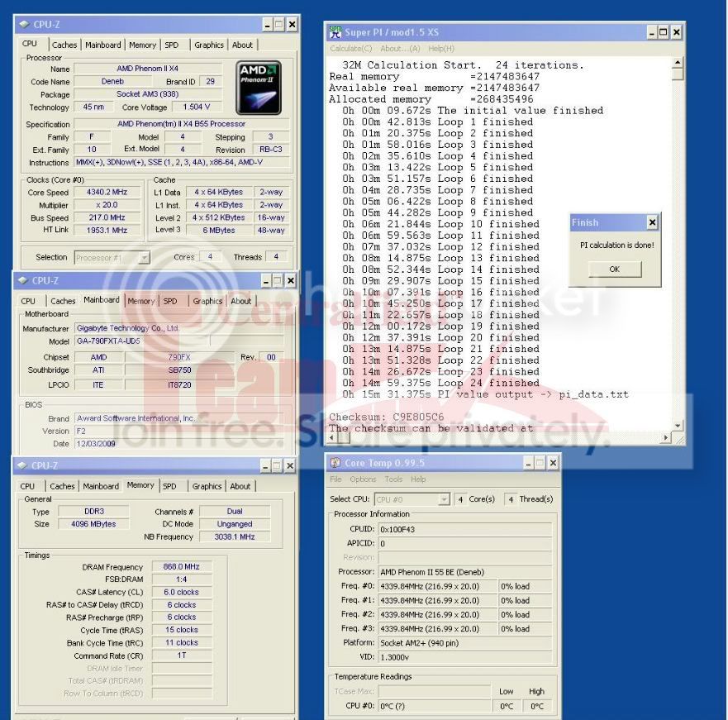Maximize the Super PI window

(664, 32)
